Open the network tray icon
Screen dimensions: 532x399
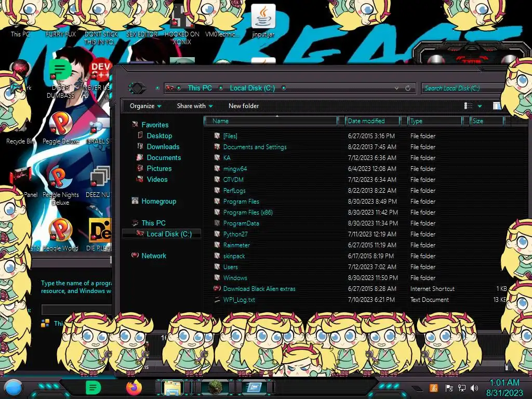coord(462,388)
